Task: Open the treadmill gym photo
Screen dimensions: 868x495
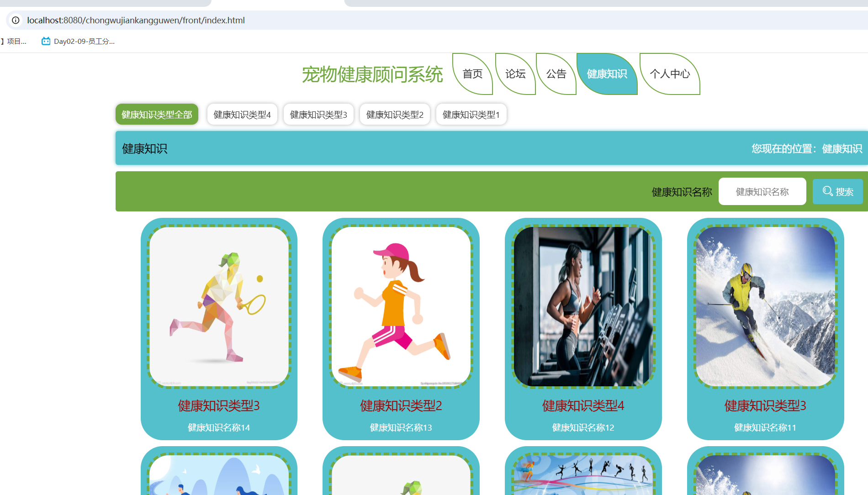Action: [x=583, y=306]
